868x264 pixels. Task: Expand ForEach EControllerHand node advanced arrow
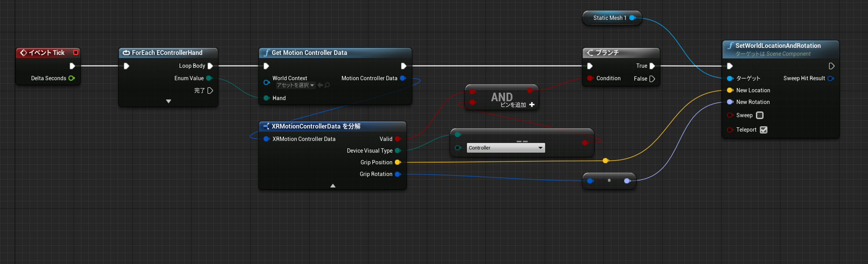coord(169,101)
